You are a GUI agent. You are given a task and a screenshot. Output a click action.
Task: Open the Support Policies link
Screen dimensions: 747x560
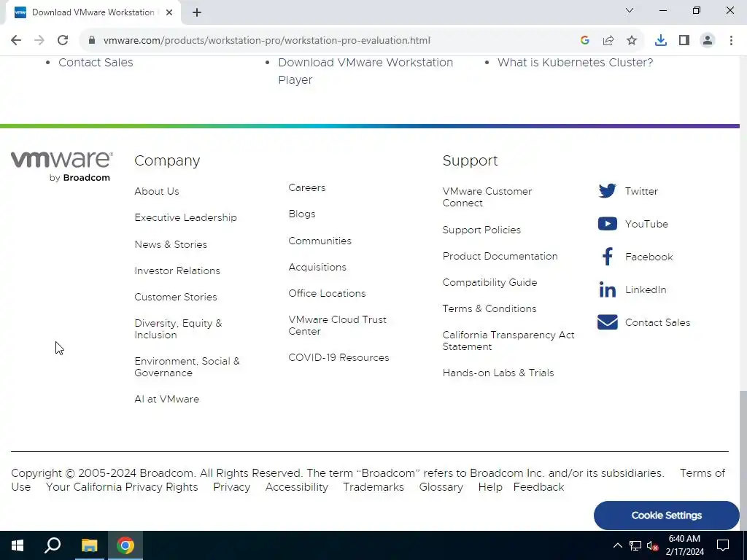pyautogui.click(x=481, y=230)
